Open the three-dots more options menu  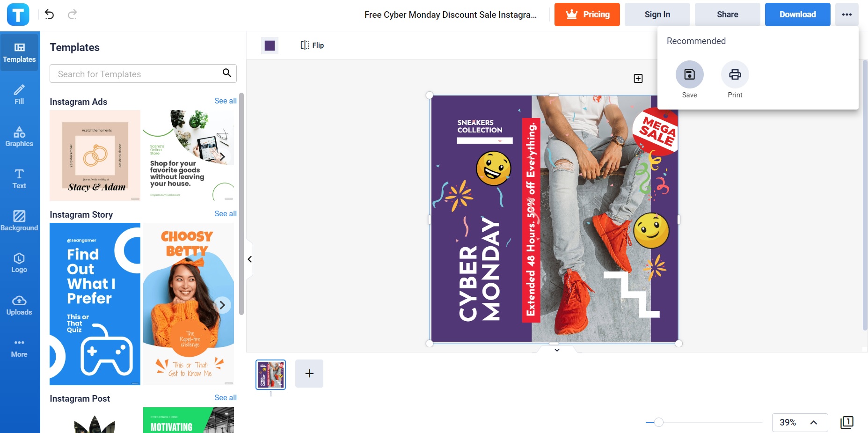click(847, 15)
